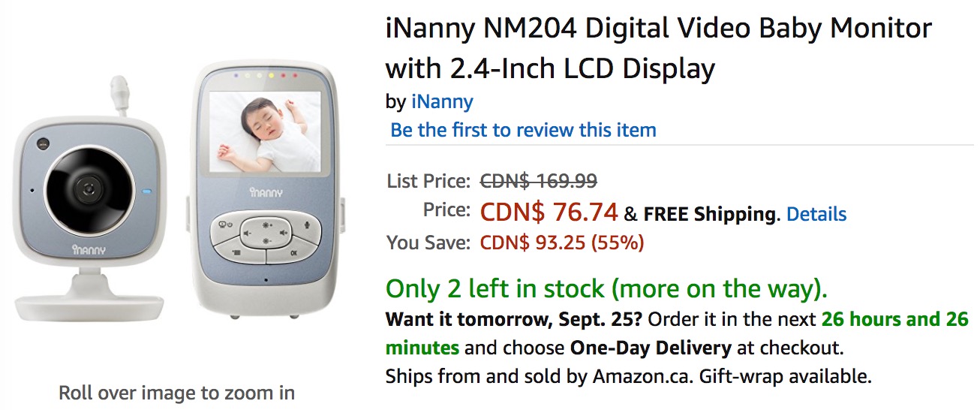Image resolution: width=980 pixels, height=410 pixels.
Task: Click the "Only 2 left in stock" notice
Action: (x=606, y=288)
